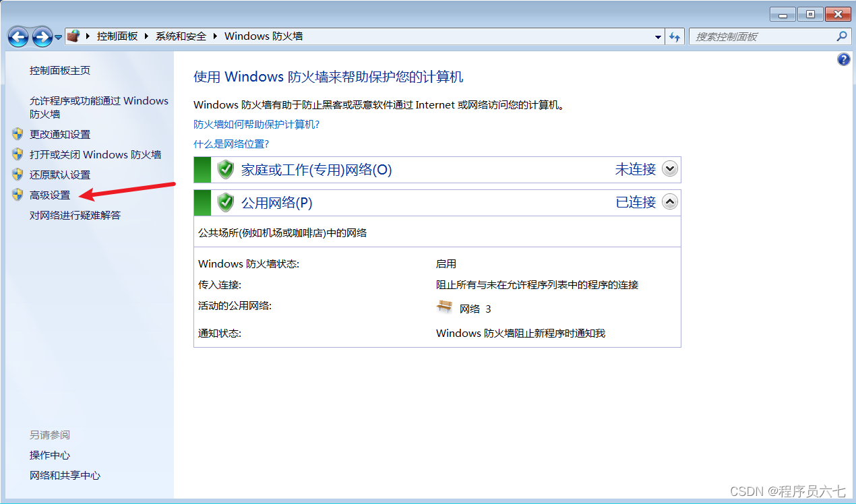Click the 传入连接: label
This screenshot has height=504, width=856.
[220, 284]
